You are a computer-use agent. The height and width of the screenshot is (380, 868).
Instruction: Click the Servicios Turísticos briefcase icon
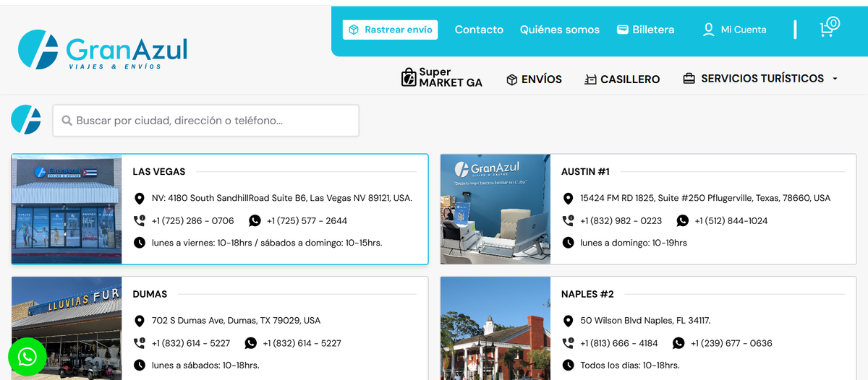[689, 78]
